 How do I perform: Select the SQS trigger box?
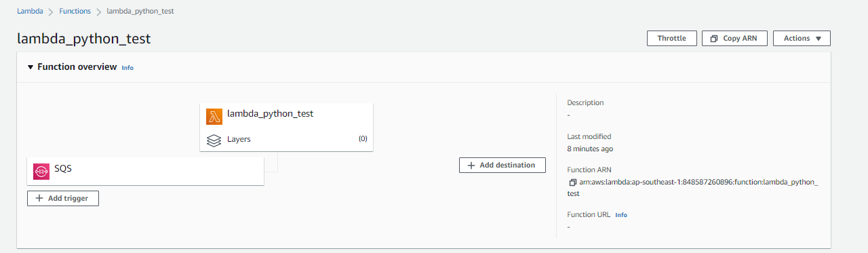[145, 171]
